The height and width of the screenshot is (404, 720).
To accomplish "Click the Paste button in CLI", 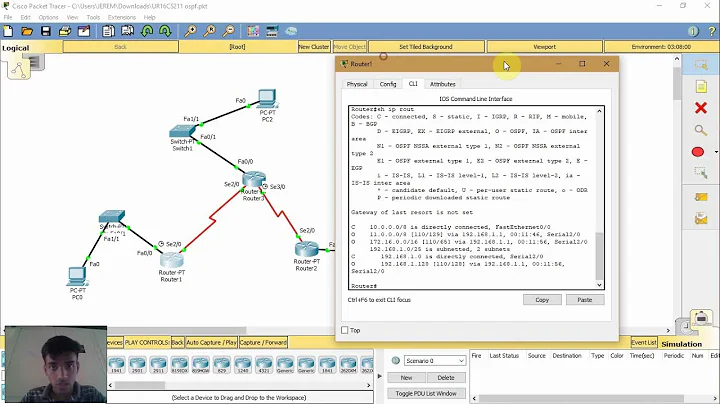I will [x=585, y=300].
